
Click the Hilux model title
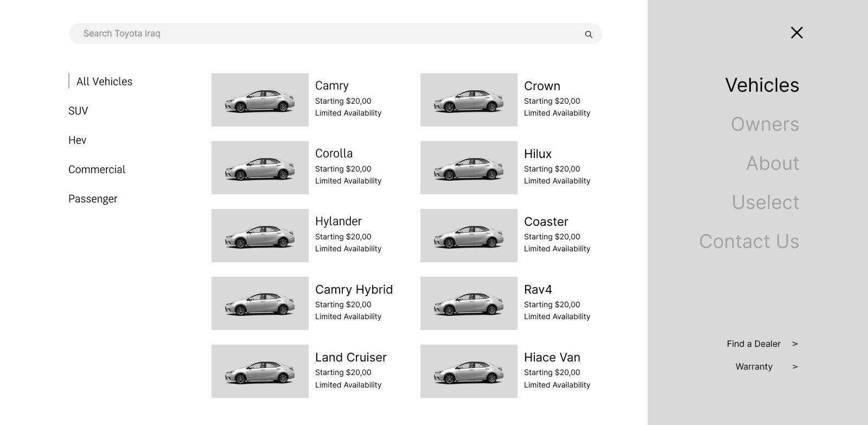[538, 154]
